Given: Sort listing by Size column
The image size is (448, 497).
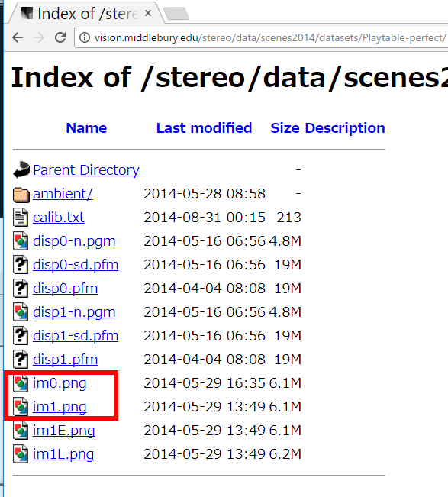Looking at the screenshot, I should click(285, 128).
